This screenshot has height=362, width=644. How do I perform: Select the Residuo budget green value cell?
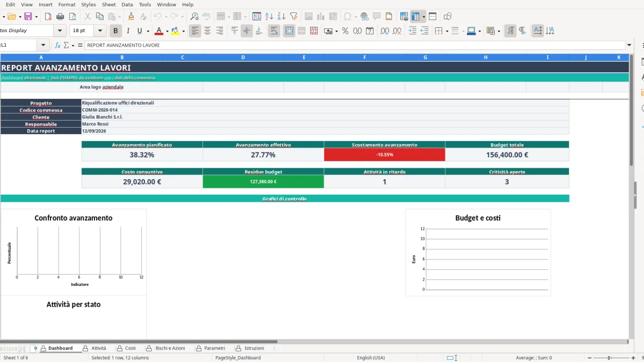263,182
